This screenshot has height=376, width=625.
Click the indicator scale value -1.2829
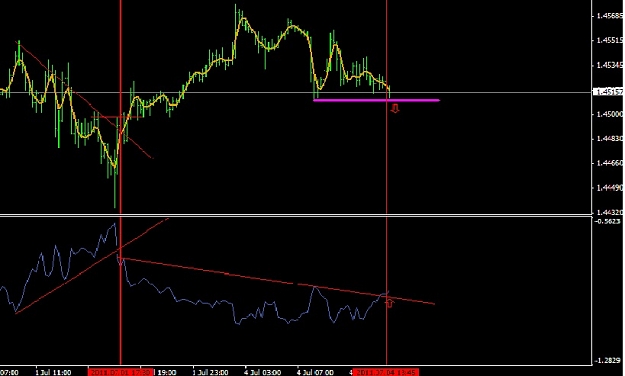pyautogui.click(x=608, y=360)
